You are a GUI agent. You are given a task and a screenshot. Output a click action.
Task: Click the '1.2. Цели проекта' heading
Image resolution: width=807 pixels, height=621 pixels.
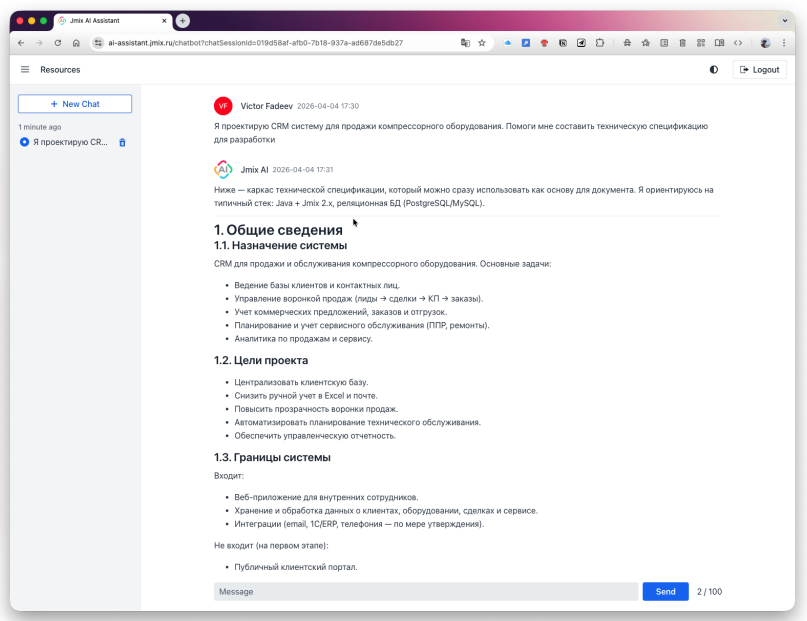[261, 360]
